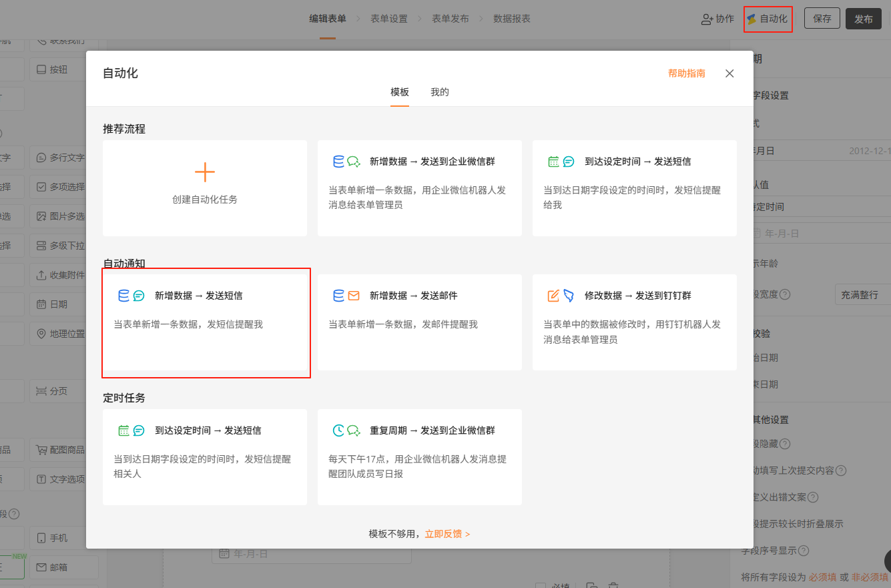Switch to the 我的 tab
Image resolution: width=891 pixels, height=588 pixels.
tap(440, 92)
